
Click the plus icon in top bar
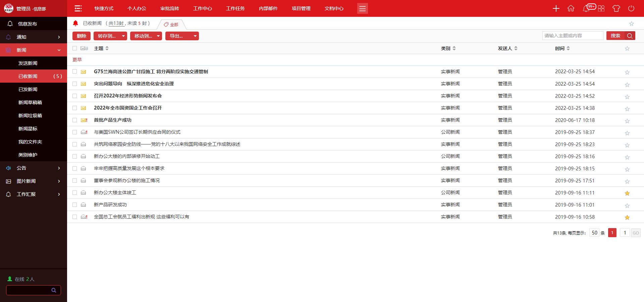[556, 8]
